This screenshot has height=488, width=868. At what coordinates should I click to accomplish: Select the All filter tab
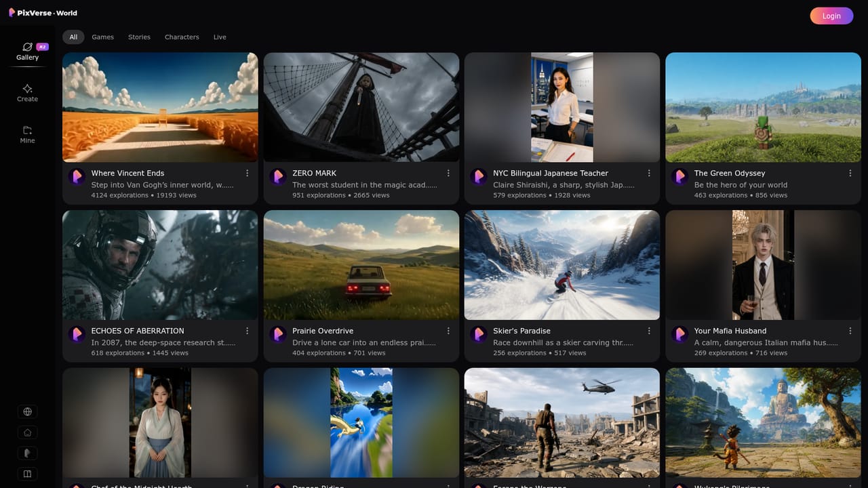(73, 37)
